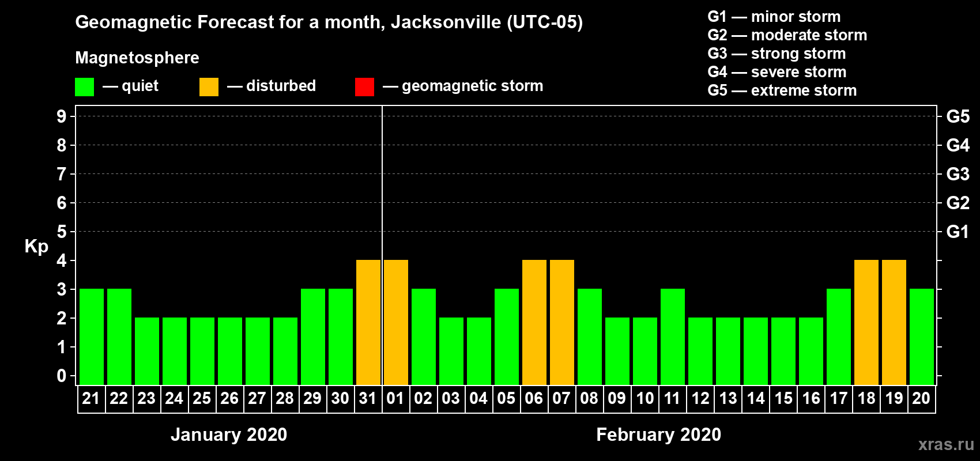
Task: Click the red geomagnetic storm legend swatch
Action: click(x=364, y=87)
